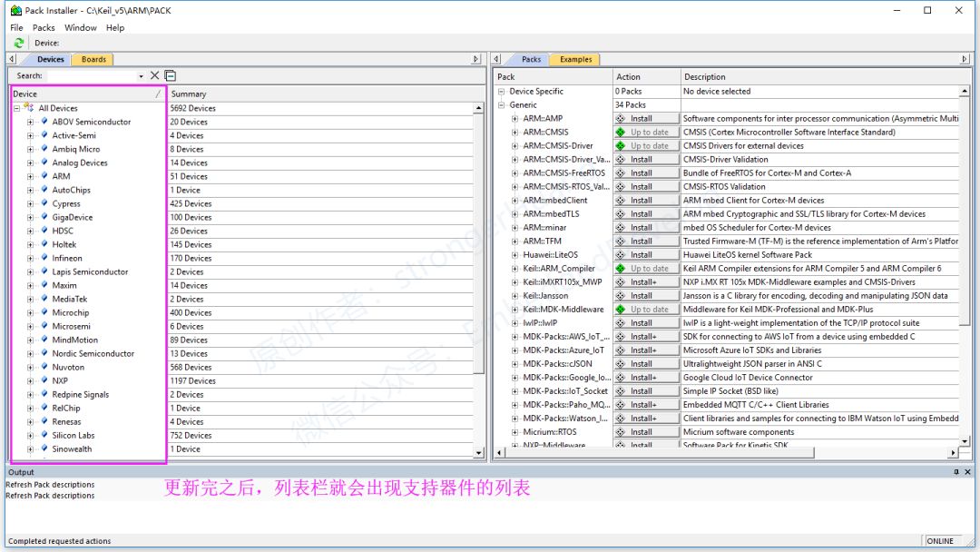Viewport: 980px width, 552px height.
Task: Select the All Devices group icon
Action: tap(29, 107)
